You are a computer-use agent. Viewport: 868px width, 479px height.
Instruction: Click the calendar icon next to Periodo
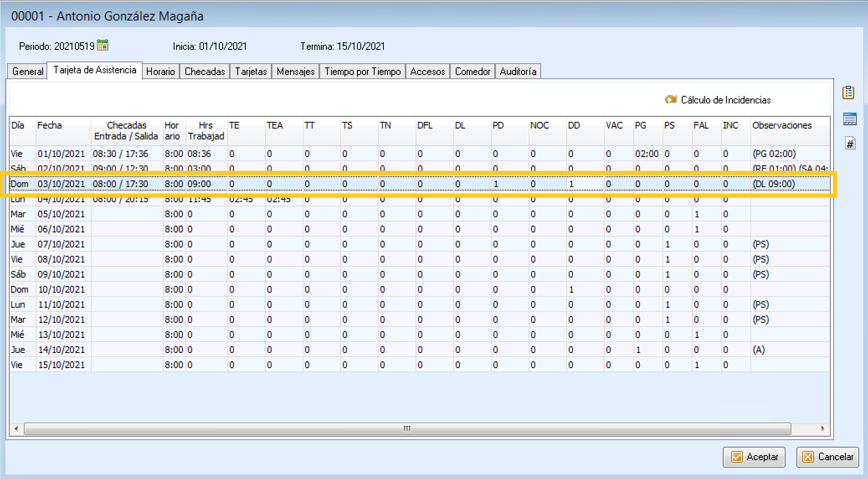pyautogui.click(x=103, y=45)
